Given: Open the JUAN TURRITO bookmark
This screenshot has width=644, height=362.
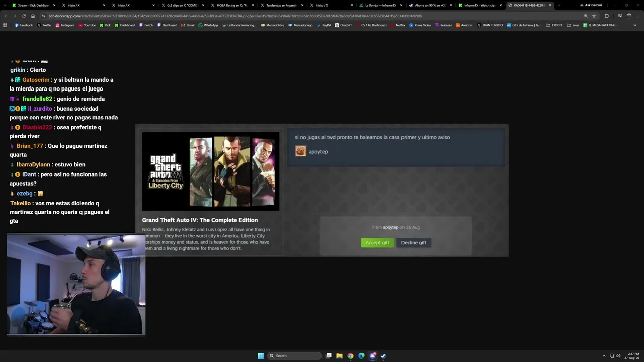Looking at the screenshot, I should point(490,25).
